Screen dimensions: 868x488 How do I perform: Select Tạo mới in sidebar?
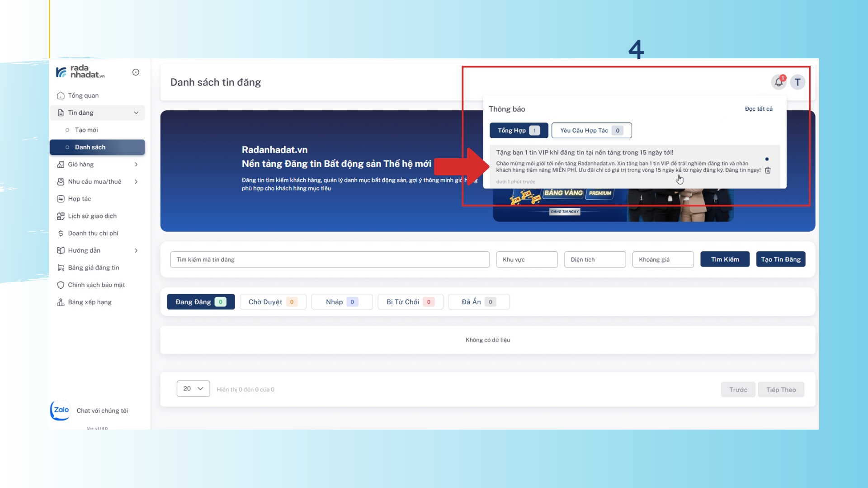97,130
